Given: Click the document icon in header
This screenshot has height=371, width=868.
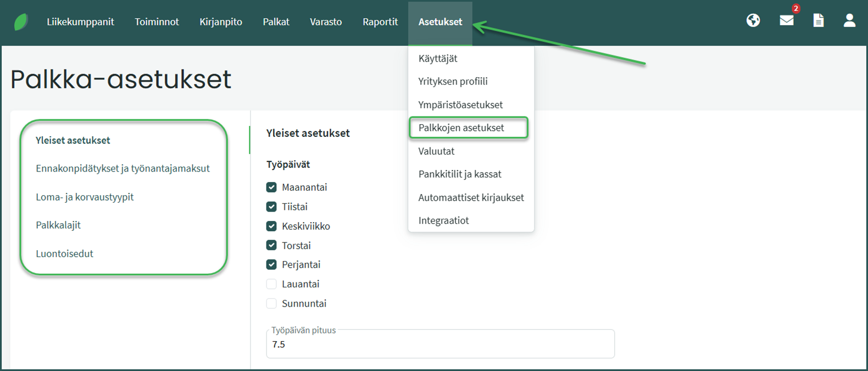Looking at the screenshot, I should pos(819,21).
